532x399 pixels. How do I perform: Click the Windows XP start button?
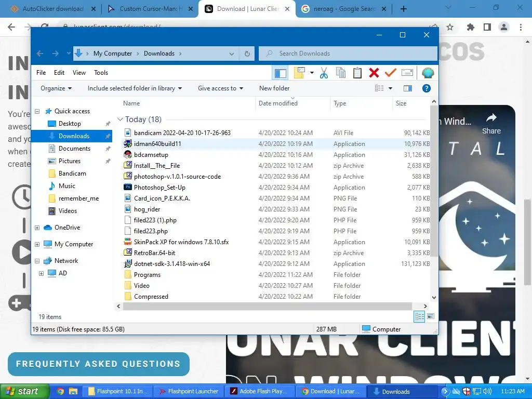click(24, 392)
